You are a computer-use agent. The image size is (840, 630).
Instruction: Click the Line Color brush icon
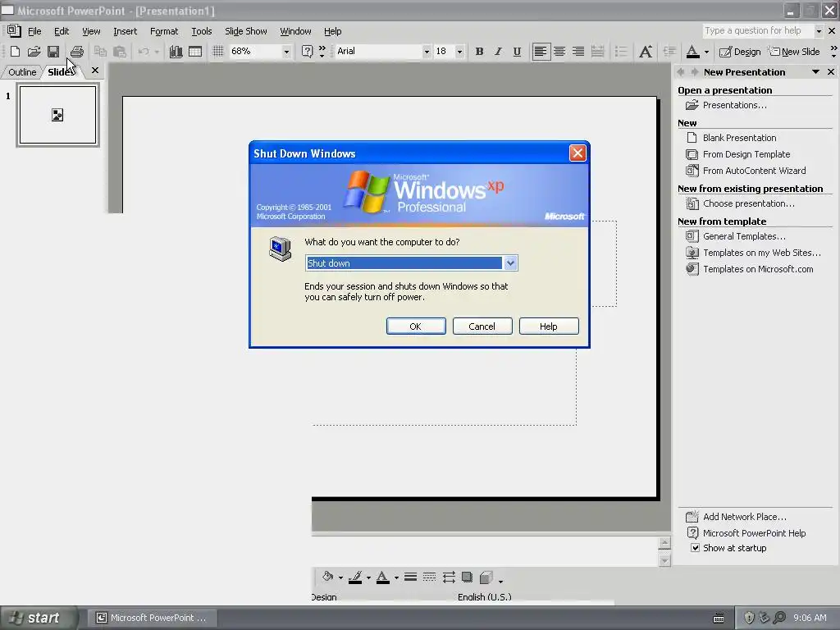click(x=355, y=577)
